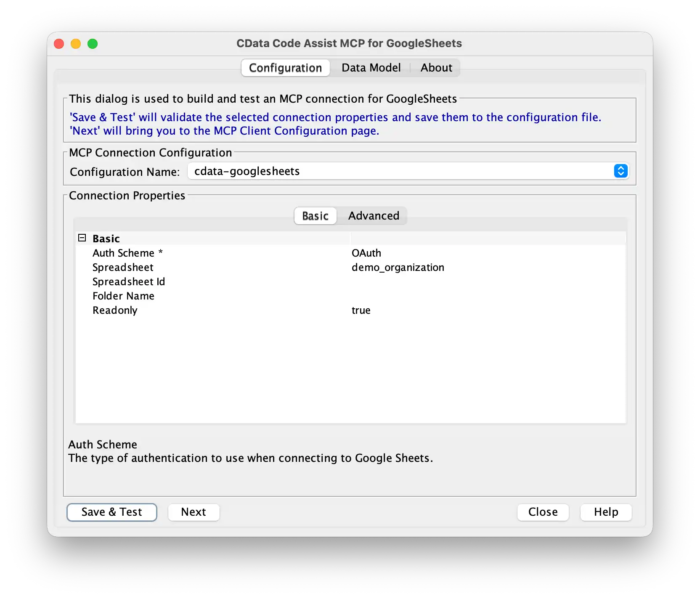
Task: Select the Basic properties view
Action: 315,216
